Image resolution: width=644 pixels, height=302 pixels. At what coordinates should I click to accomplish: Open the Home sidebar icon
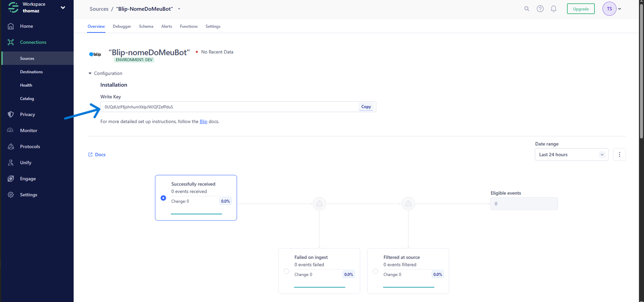click(x=11, y=26)
